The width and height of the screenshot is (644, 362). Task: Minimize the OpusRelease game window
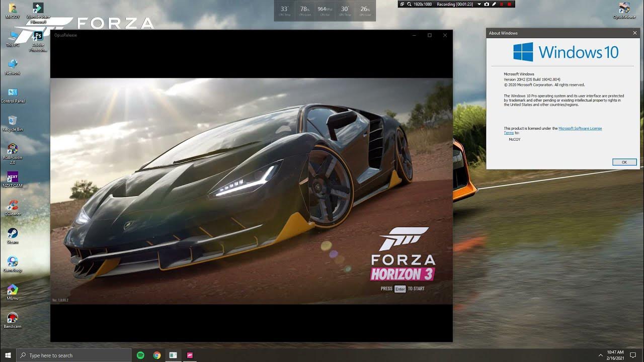point(414,35)
